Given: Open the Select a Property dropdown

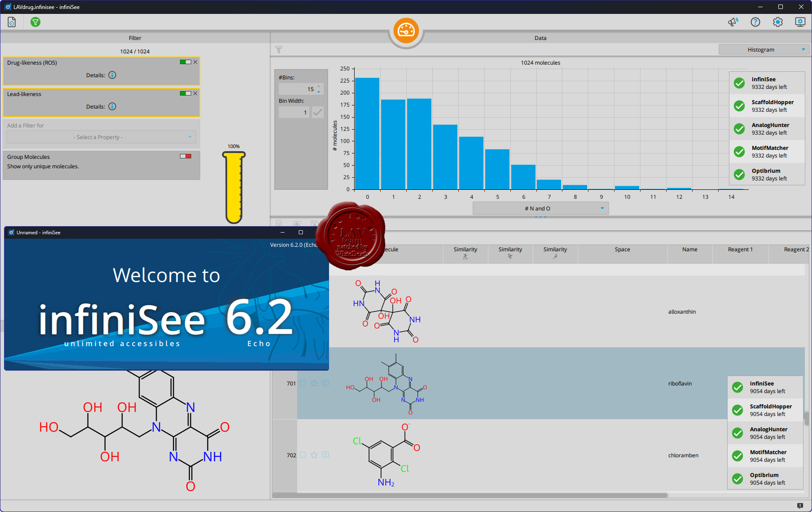Looking at the screenshot, I should click(x=101, y=137).
